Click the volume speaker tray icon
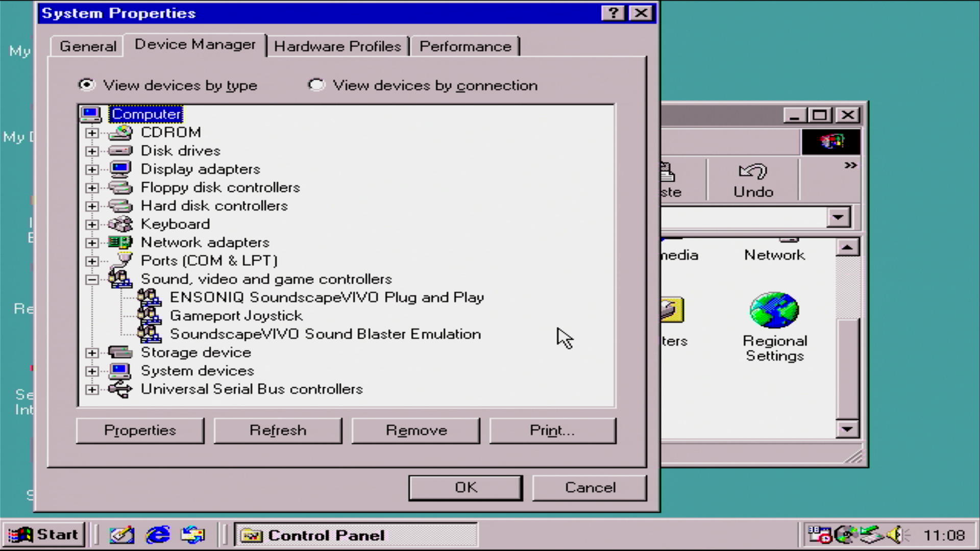 tap(895, 534)
